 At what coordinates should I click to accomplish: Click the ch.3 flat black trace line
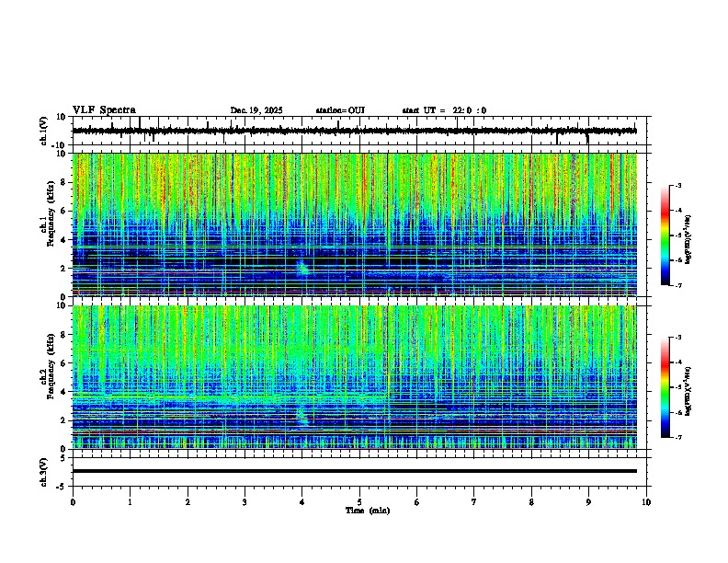pyautogui.click(x=354, y=471)
